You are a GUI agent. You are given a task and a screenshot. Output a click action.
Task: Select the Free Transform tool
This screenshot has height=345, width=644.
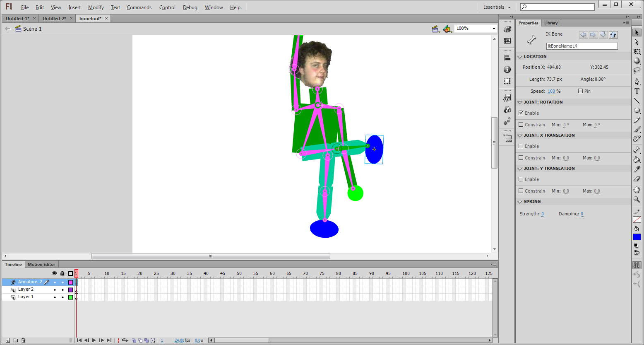[637, 51]
